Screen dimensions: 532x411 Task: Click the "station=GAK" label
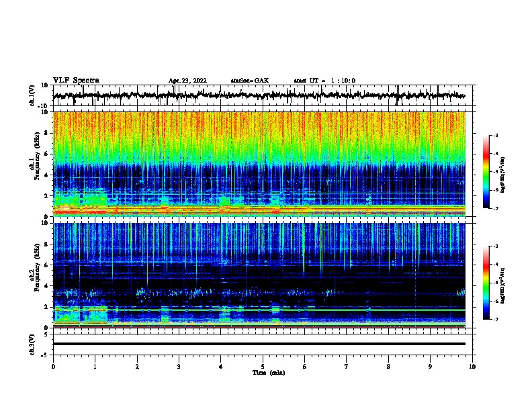(x=250, y=81)
